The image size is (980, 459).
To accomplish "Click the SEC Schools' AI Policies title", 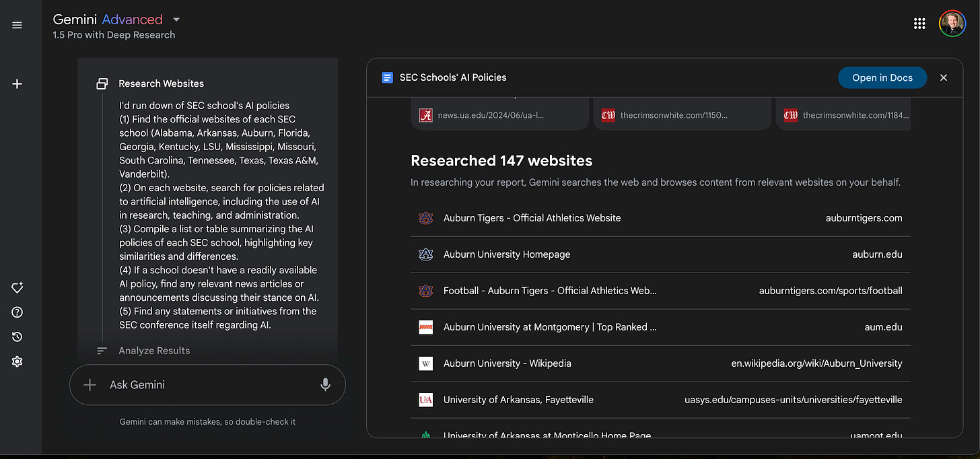I will [x=453, y=77].
